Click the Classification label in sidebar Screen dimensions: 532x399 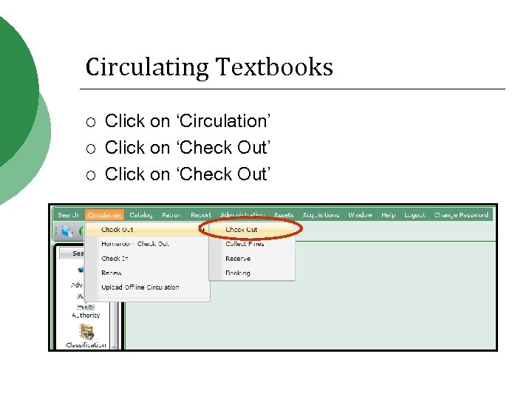point(86,345)
